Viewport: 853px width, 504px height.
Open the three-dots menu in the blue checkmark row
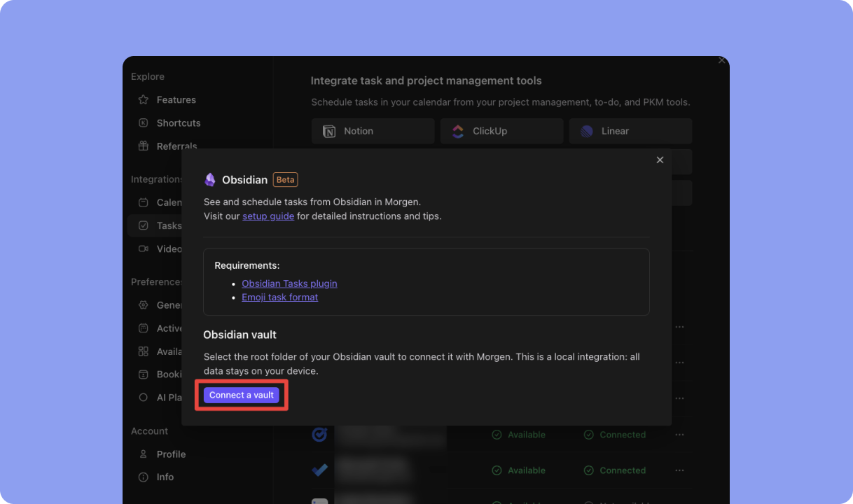point(679,470)
